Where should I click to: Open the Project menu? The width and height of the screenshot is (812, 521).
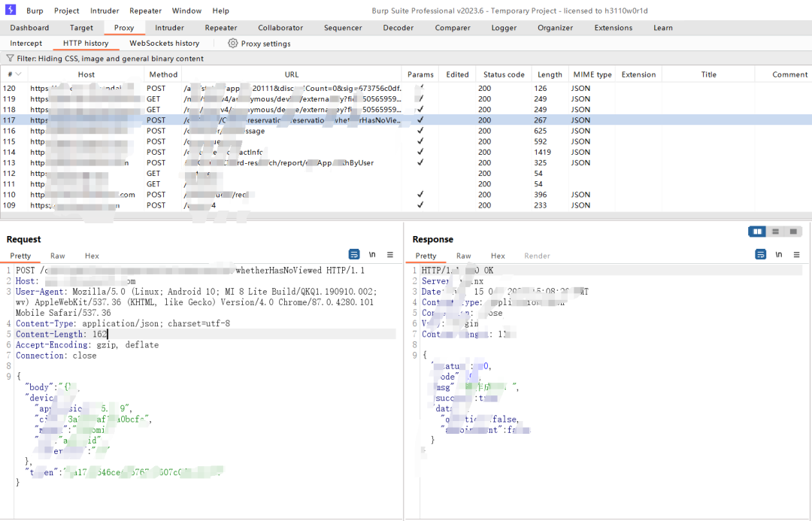click(x=67, y=11)
